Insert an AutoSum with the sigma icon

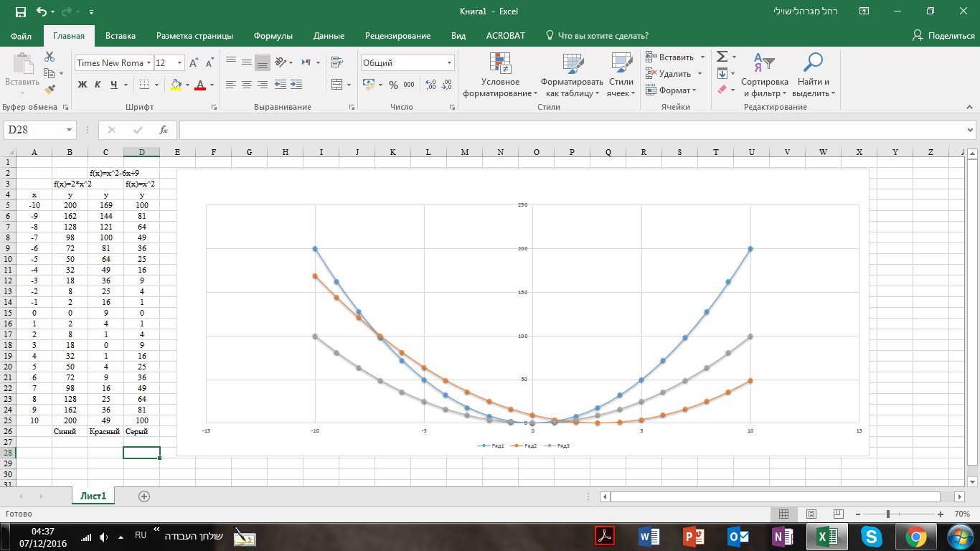(722, 57)
